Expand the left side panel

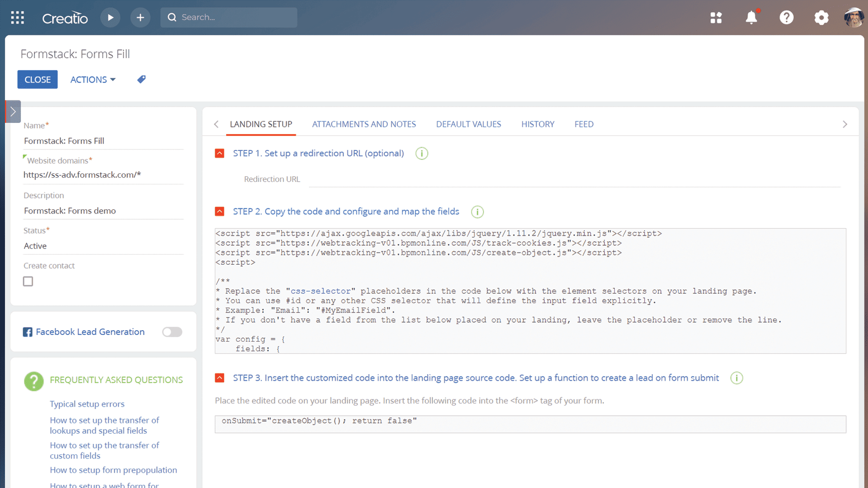13,112
